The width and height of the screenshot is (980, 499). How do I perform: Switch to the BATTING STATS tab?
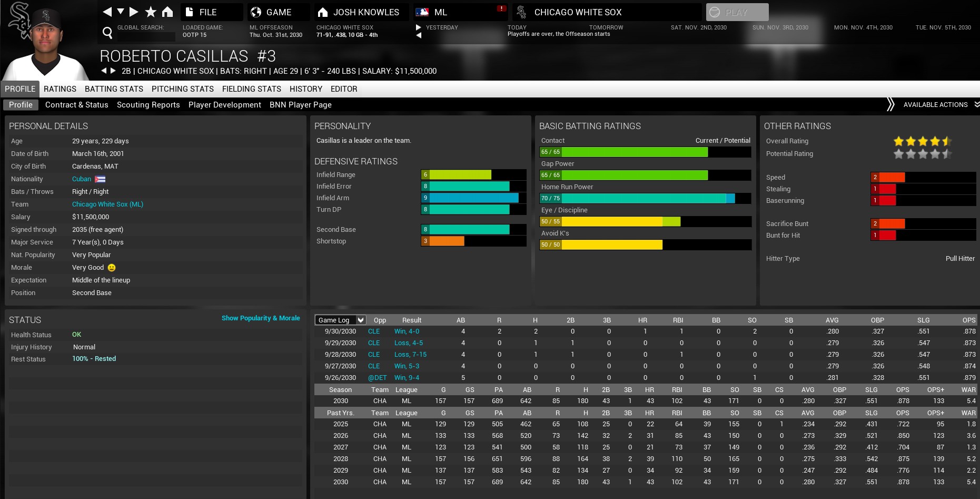(x=114, y=89)
